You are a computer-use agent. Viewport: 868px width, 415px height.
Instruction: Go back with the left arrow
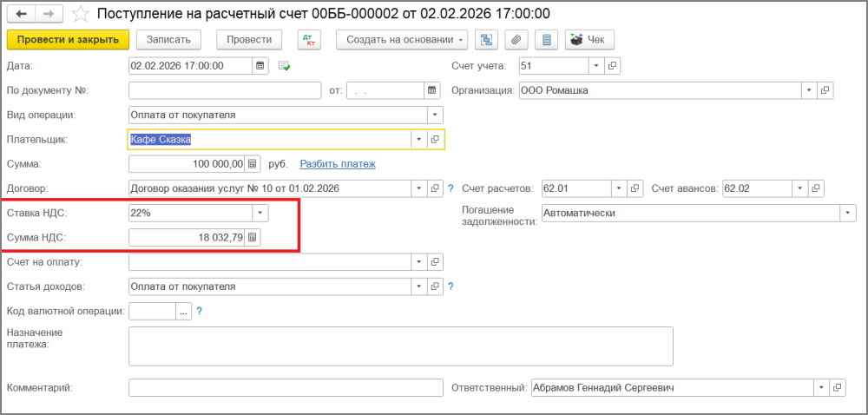pos(22,14)
